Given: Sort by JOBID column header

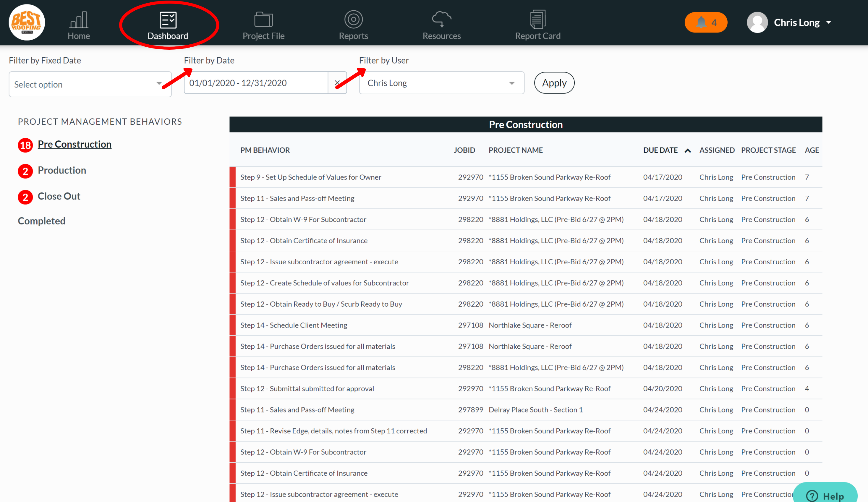Looking at the screenshot, I should [464, 150].
